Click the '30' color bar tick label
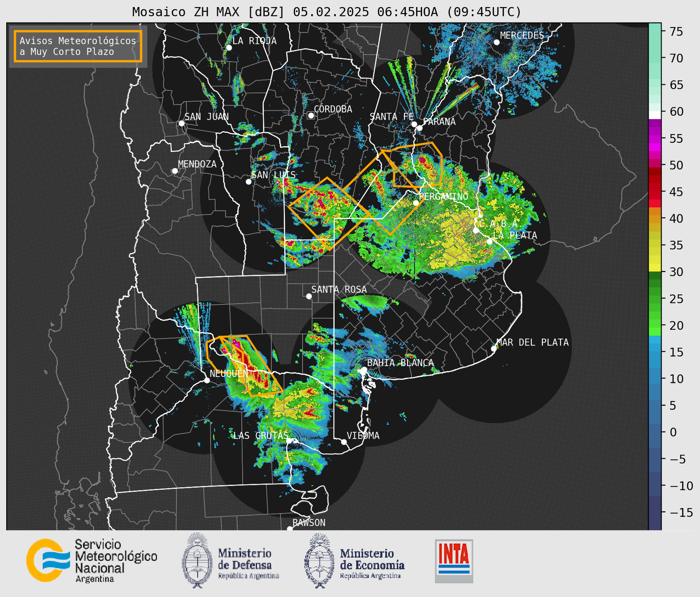This screenshot has width=700, height=597. (x=676, y=272)
